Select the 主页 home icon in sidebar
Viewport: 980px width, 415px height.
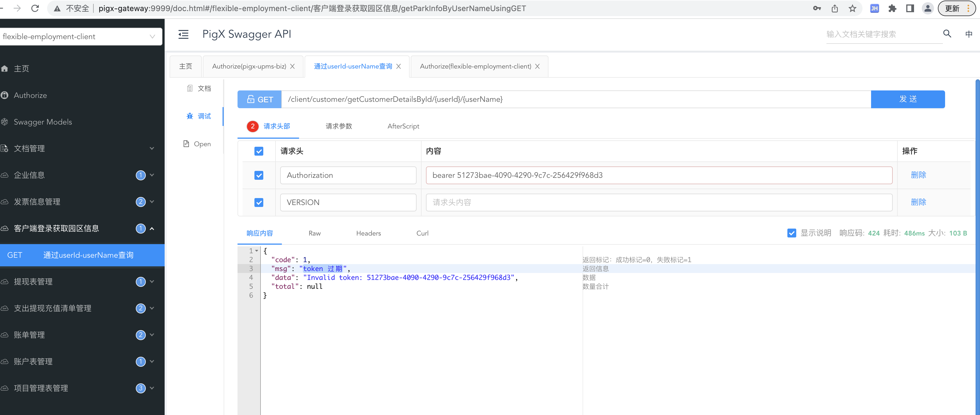click(5, 69)
